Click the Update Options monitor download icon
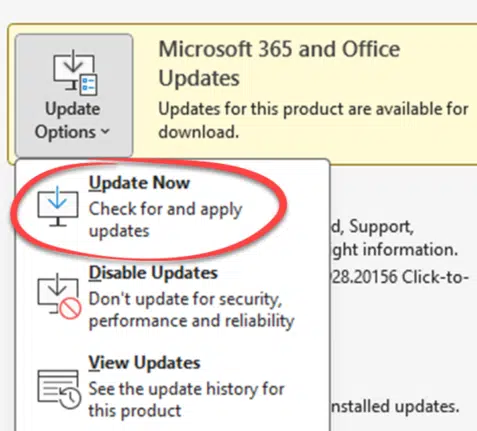 click(75, 72)
